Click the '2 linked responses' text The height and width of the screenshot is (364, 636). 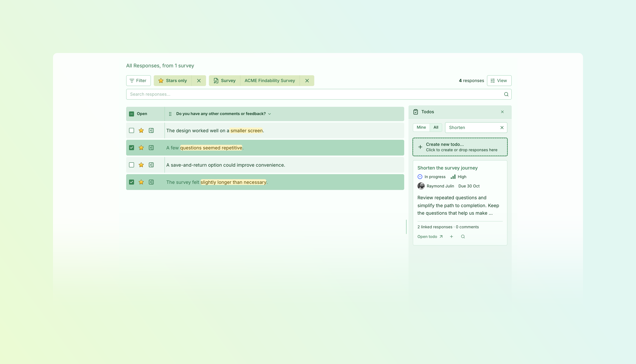point(435,227)
